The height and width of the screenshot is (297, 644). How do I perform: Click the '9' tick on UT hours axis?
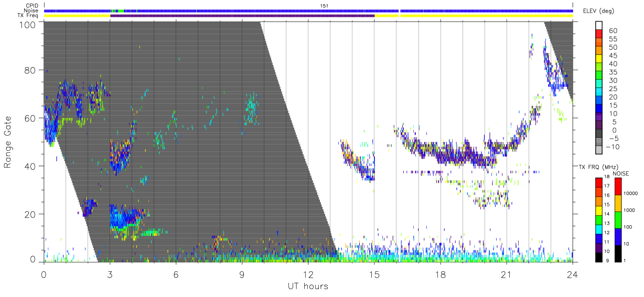point(242,274)
